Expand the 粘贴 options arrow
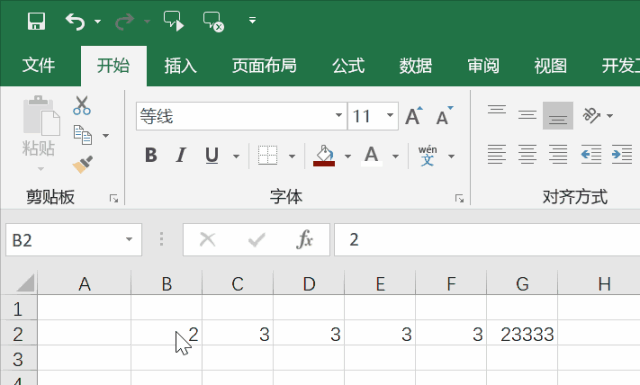This screenshot has height=385, width=640. click(x=40, y=169)
